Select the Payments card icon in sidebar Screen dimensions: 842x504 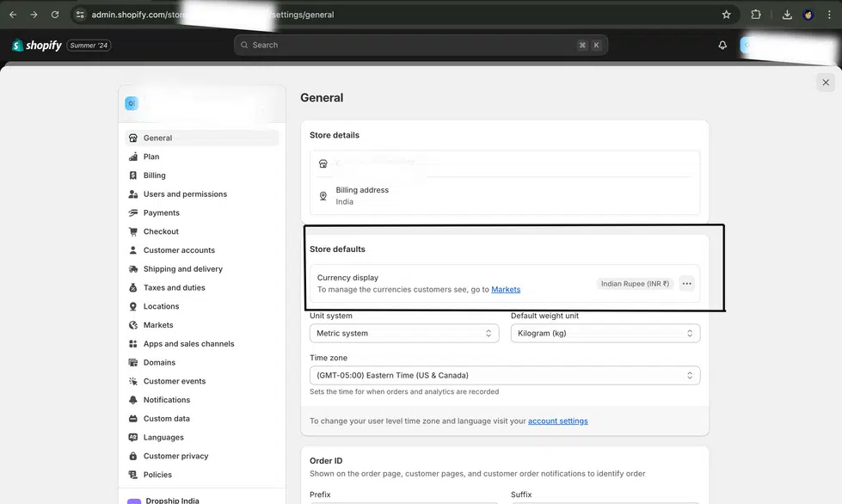pyautogui.click(x=133, y=212)
